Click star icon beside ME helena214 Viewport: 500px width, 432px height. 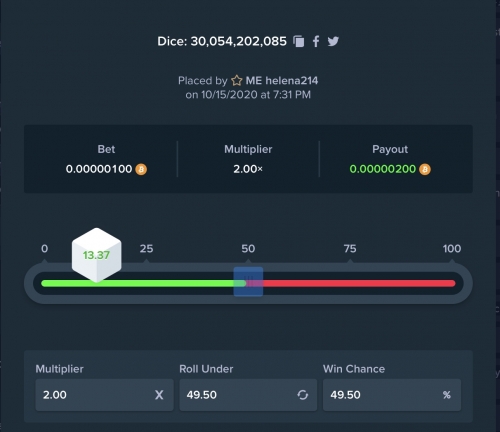[x=237, y=81]
